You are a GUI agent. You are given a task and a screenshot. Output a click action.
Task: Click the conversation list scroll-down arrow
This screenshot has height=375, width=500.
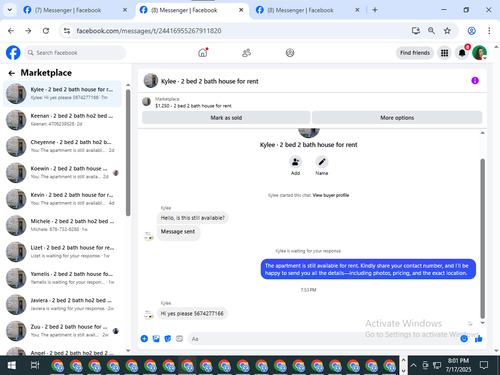coord(128,351)
